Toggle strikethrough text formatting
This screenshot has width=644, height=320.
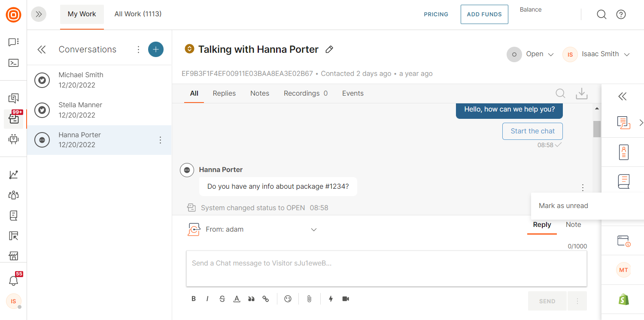click(x=222, y=299)
